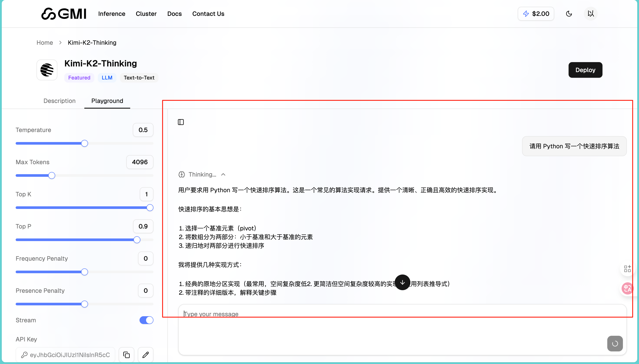
Task: Click the Deploy button
Action: click(x=585, y=70)
